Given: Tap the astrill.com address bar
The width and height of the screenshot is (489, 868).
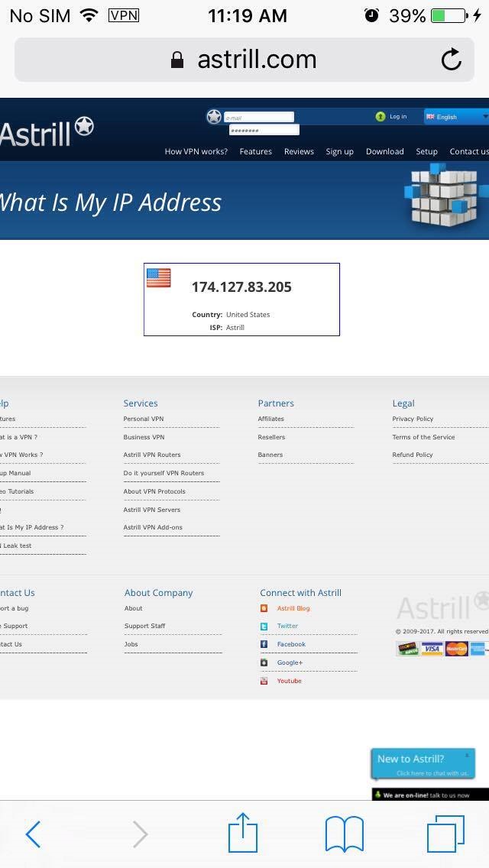Looking at the screenshot, I should click(x=244, y=60).
